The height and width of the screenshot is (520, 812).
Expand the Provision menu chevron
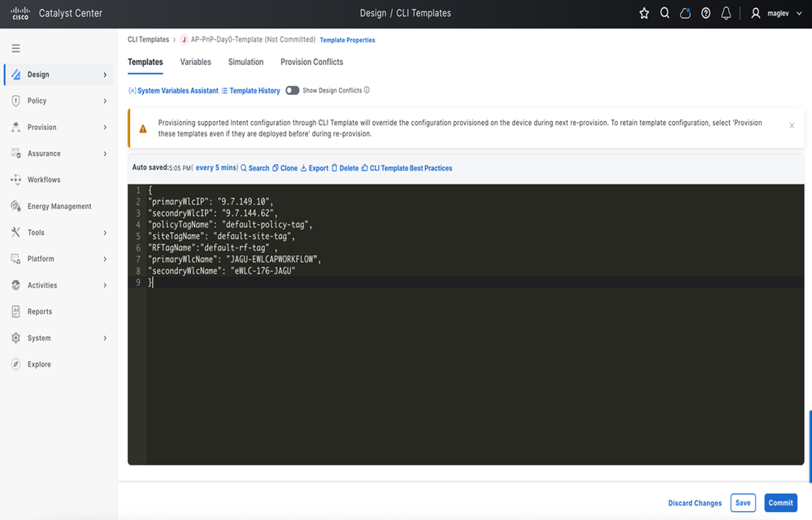pyautogui.click(x=105, y=128)
